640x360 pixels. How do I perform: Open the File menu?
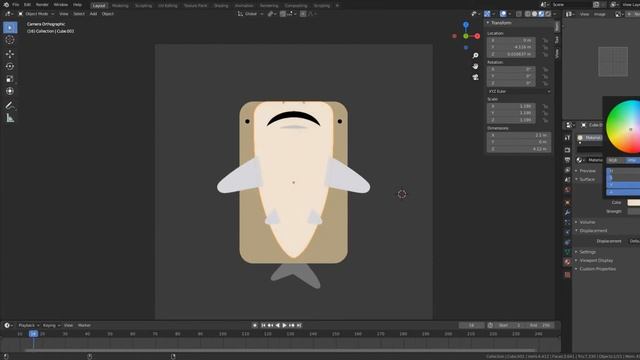tap(16, 4)
